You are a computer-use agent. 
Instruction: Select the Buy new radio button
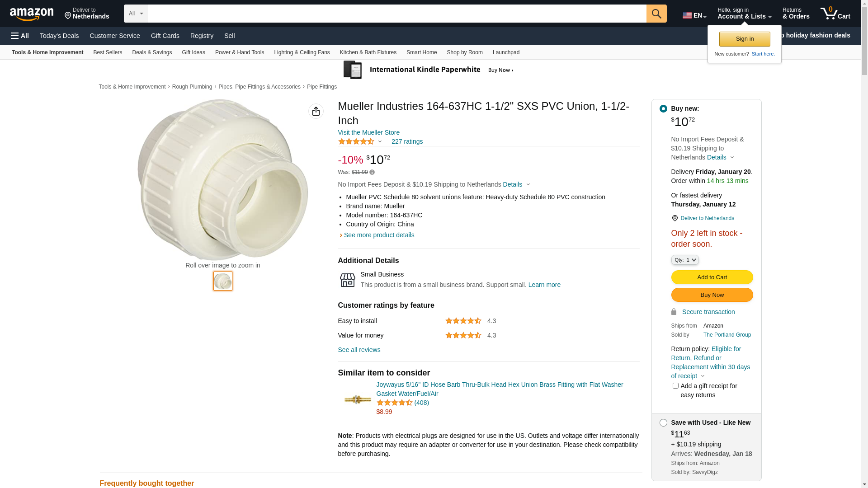tap(663, 109)
